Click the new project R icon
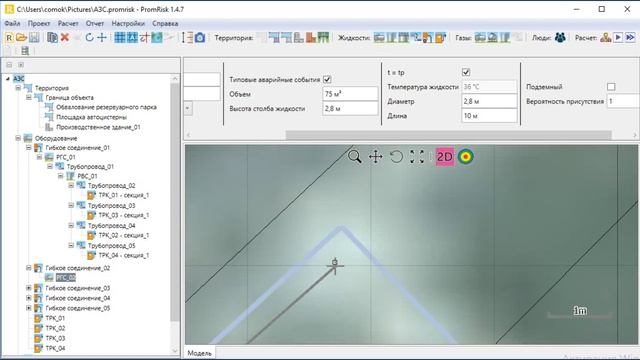This screenshot has height=360, width=640. [9, 38]
